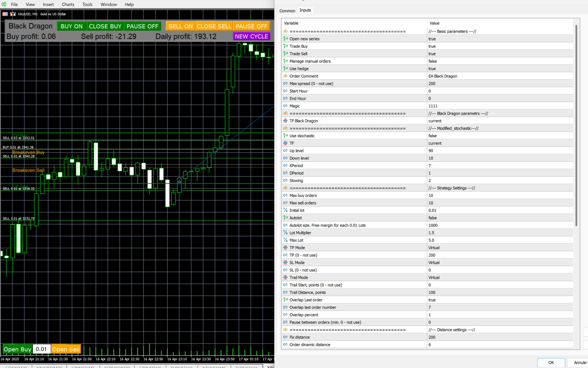The width and height of the screenshot is (588, 368).
Task: Open the View menu
Action: 31,4
